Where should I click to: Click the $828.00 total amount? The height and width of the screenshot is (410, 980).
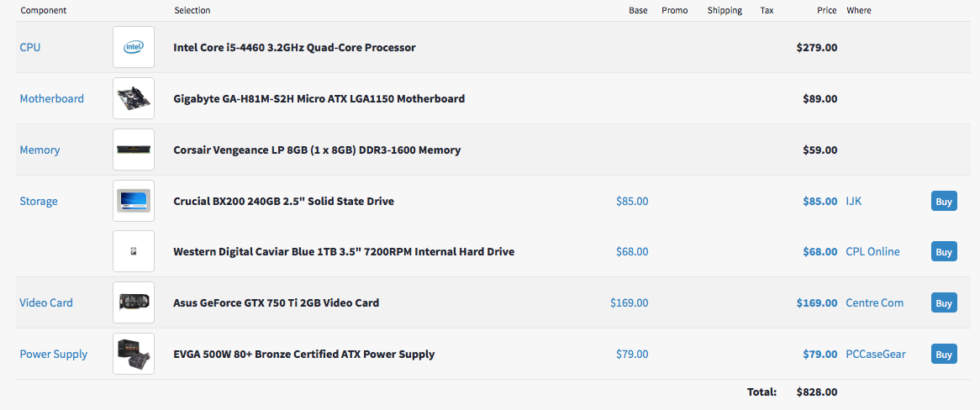coord(817,392)
